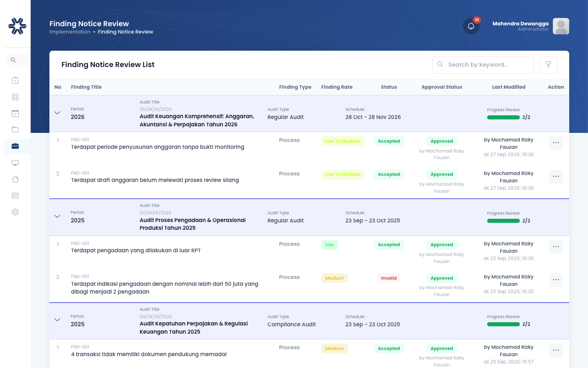Sort by Finding Title column header
The width and height of the screenshot is (588, 368).
pos(86,87)
